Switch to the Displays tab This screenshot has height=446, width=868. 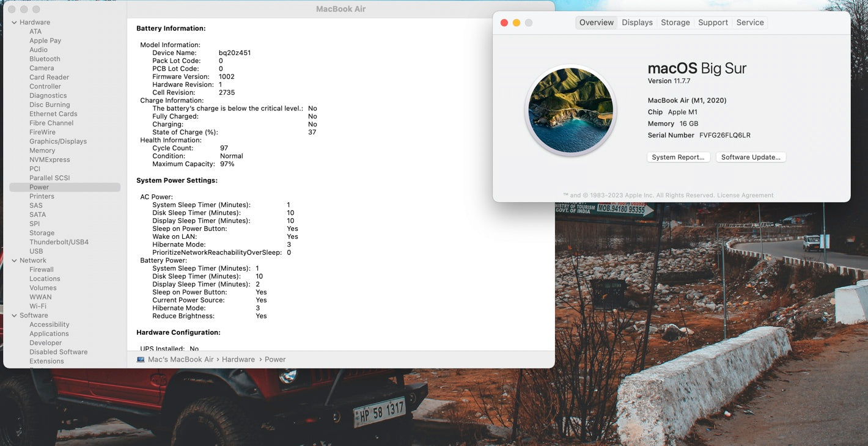click(x=637, y=23)
